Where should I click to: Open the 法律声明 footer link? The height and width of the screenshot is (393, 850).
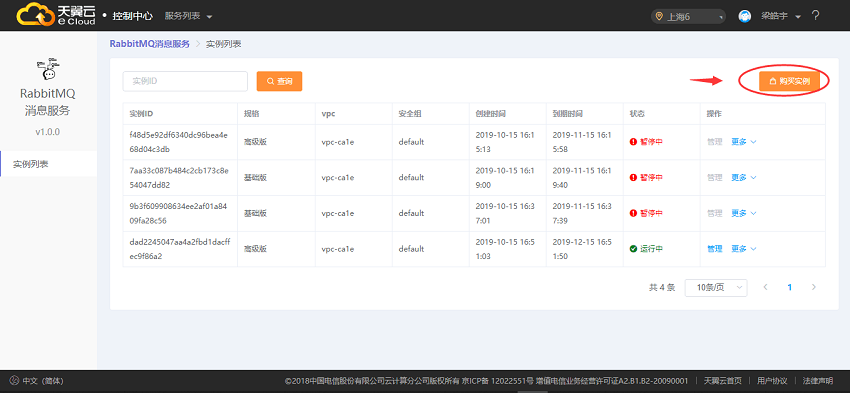[x=817, y=381]
